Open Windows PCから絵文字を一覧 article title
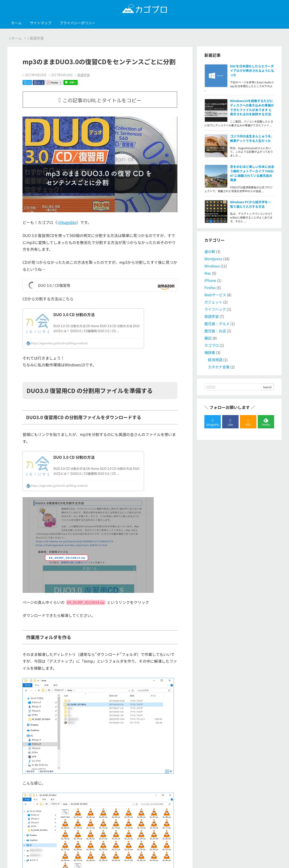This screenshot has width=289, height=868. click(x=251, y=204)
